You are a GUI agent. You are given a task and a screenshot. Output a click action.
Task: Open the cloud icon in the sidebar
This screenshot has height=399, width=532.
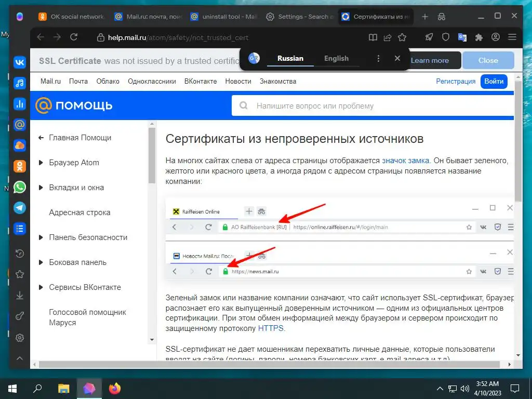pos(20,145)
